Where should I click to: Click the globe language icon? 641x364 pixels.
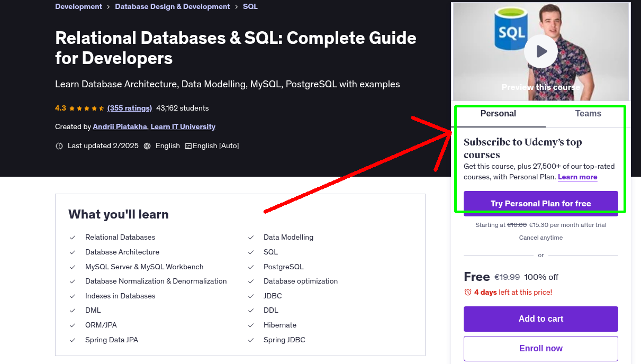point(147,146)
